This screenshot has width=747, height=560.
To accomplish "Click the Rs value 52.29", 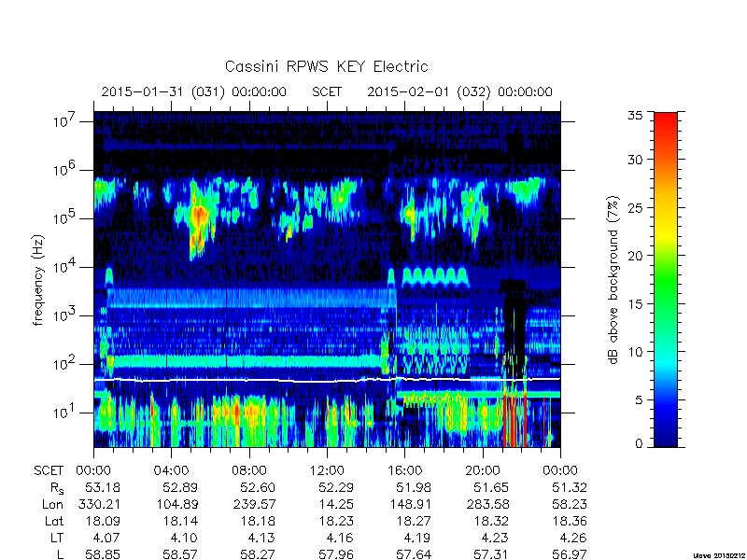I will [335, 488].
